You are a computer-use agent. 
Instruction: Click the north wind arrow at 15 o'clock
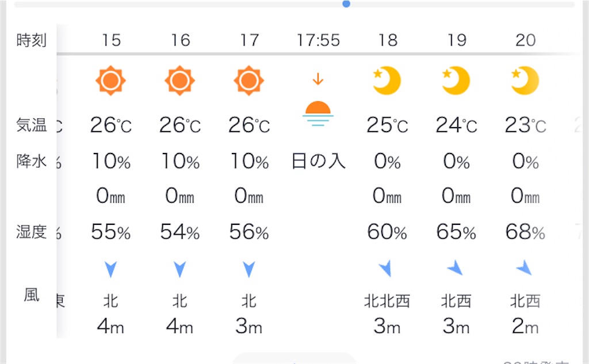111,269
